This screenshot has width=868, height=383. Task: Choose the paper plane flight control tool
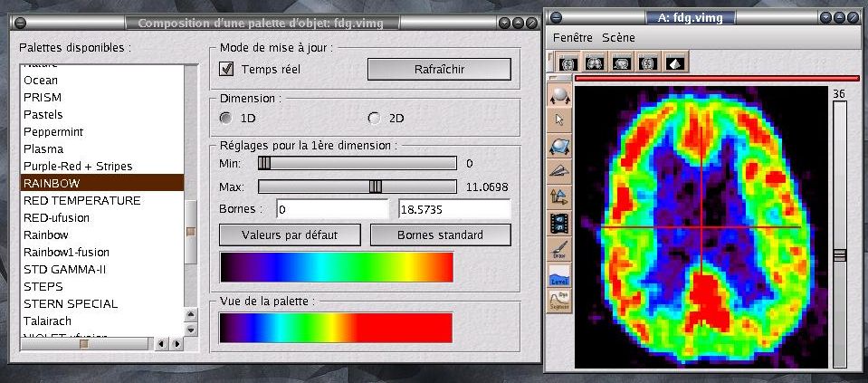coord(558,169)
